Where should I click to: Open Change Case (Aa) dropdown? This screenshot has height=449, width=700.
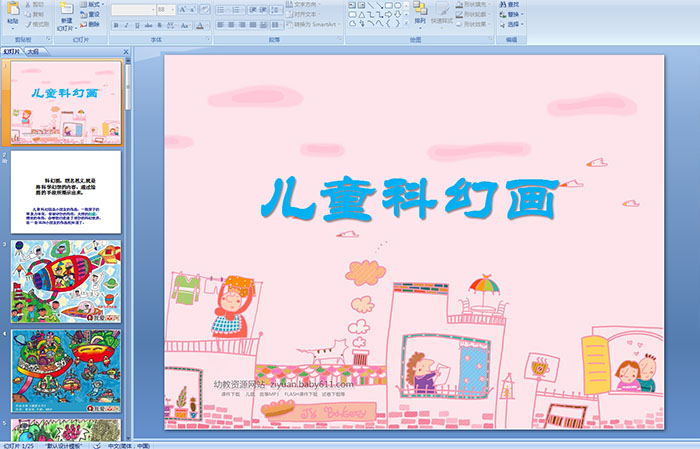(x=185, y=25)
